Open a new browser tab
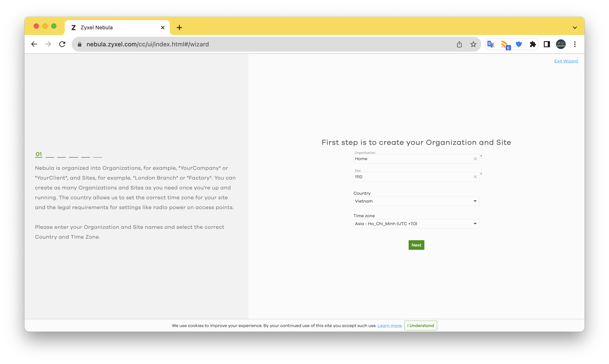 (179, 28)
